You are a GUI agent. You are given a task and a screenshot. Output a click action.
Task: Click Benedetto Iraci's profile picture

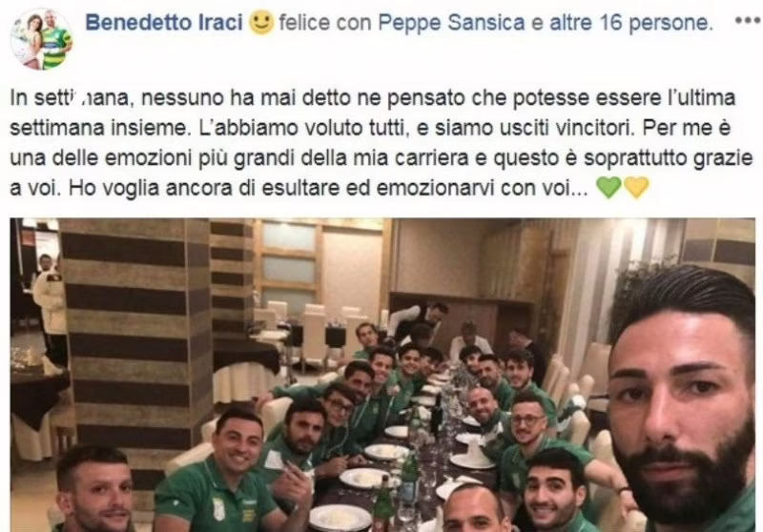[42, 39]
